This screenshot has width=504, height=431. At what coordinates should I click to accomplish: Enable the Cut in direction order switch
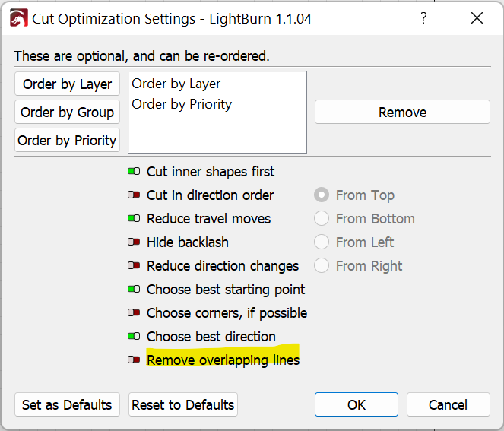134,195
